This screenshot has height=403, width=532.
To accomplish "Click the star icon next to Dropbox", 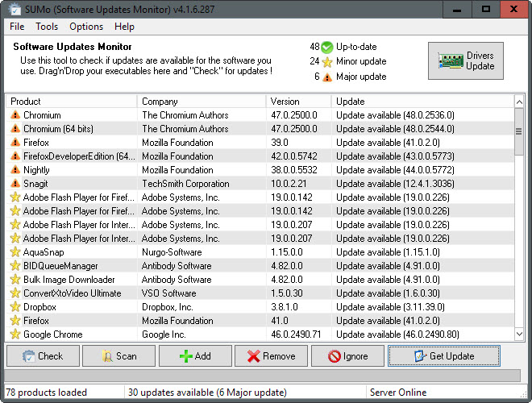I will point(15,307).
